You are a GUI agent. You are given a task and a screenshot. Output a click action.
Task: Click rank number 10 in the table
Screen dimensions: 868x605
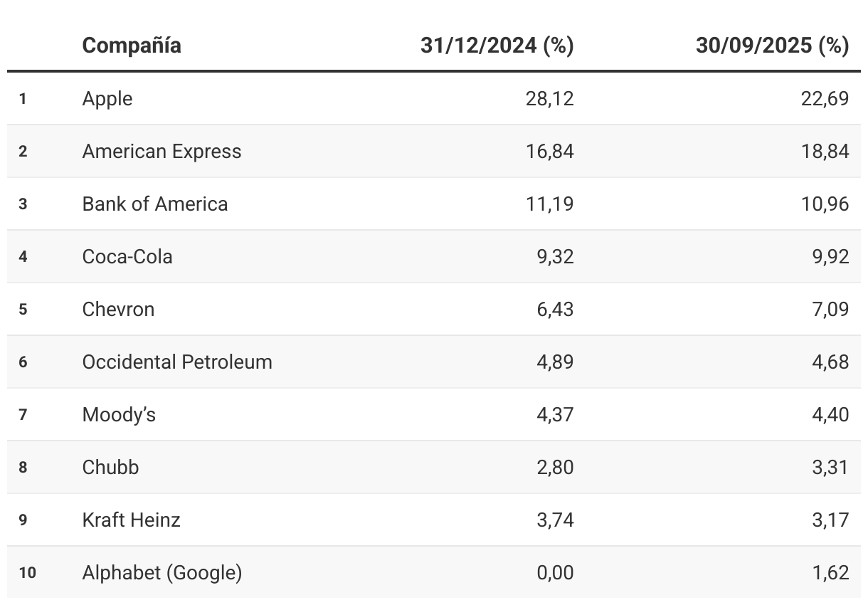point(27,572)
